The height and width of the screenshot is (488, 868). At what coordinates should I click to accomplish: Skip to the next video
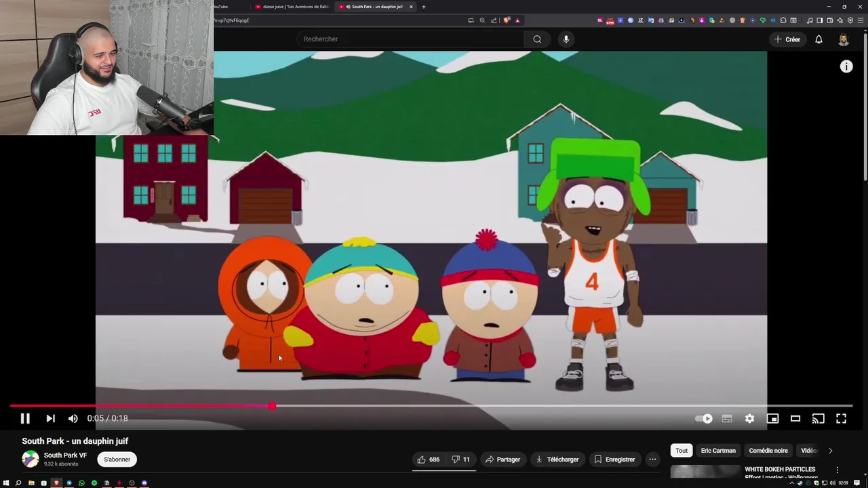[x=50, y=418]
